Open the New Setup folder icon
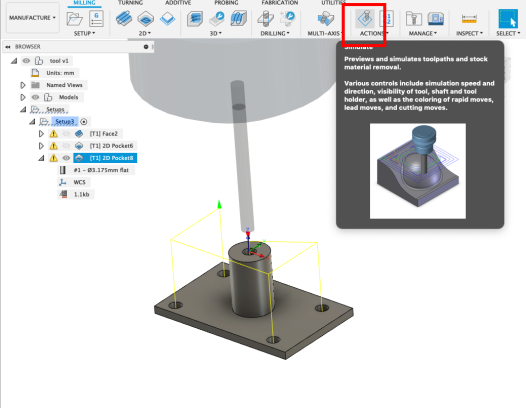The height and width of the screenshot is (408, 526). click(x=74, y=18)
